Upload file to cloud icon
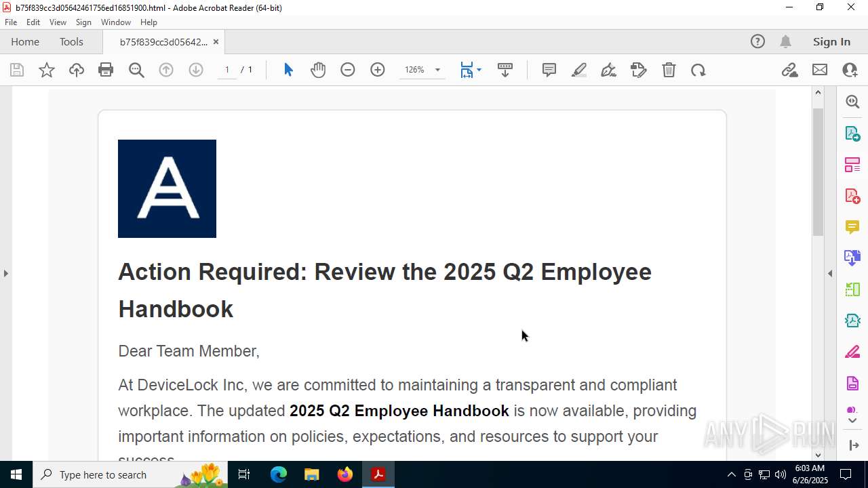The image size is (868, 488). pyautogui.click(x=77, y=70)
